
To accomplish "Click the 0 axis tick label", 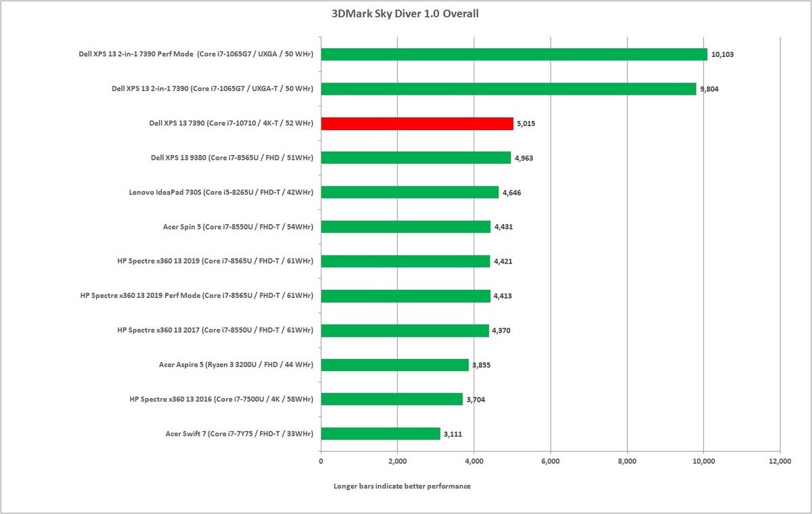I will (x=321, y=462).
